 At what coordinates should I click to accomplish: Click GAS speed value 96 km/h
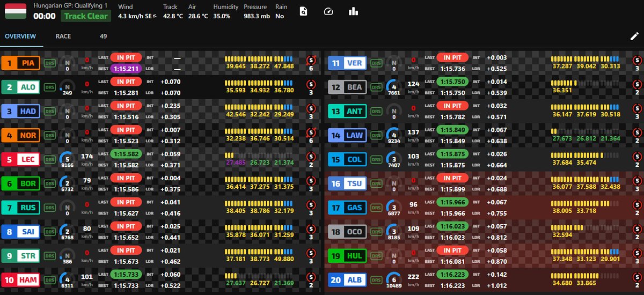coord(413,207)
